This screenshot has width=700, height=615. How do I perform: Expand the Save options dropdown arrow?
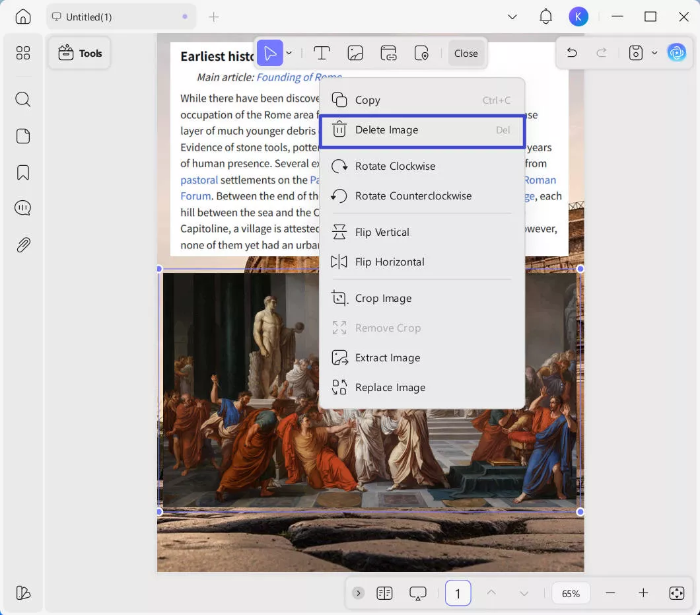click(654, 53)
